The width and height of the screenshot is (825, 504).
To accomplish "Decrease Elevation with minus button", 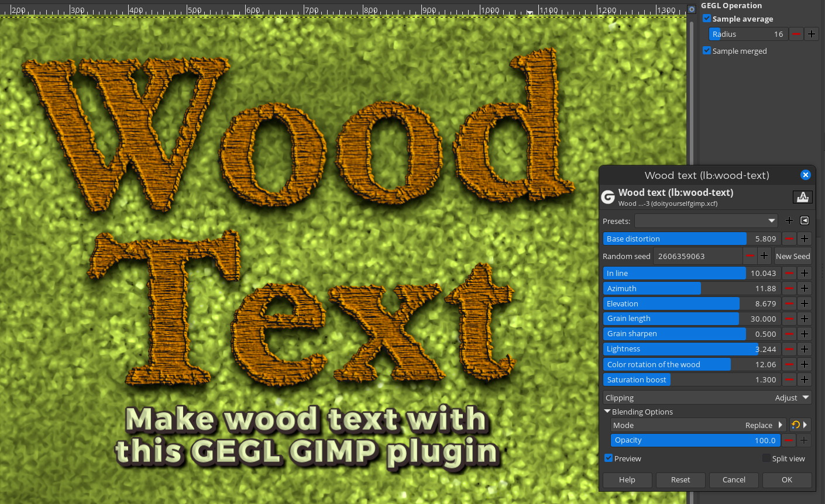I will pos(789,303).
